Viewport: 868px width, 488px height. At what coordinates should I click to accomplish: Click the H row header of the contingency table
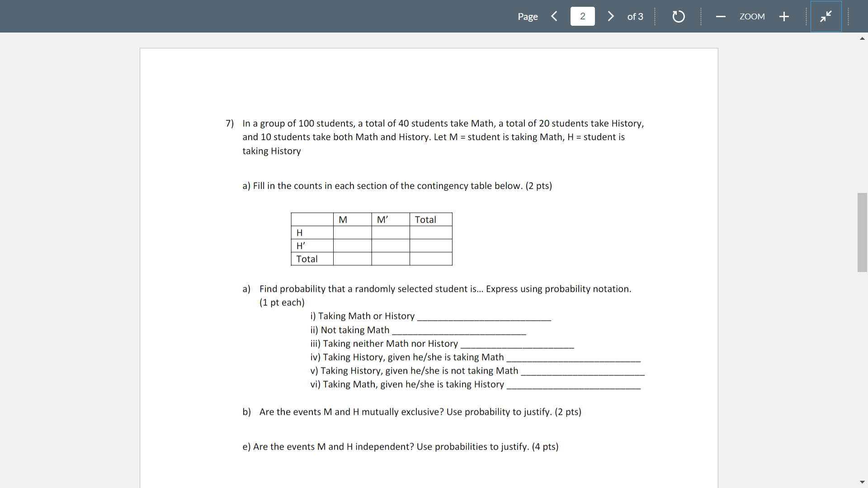coord(299,232)
